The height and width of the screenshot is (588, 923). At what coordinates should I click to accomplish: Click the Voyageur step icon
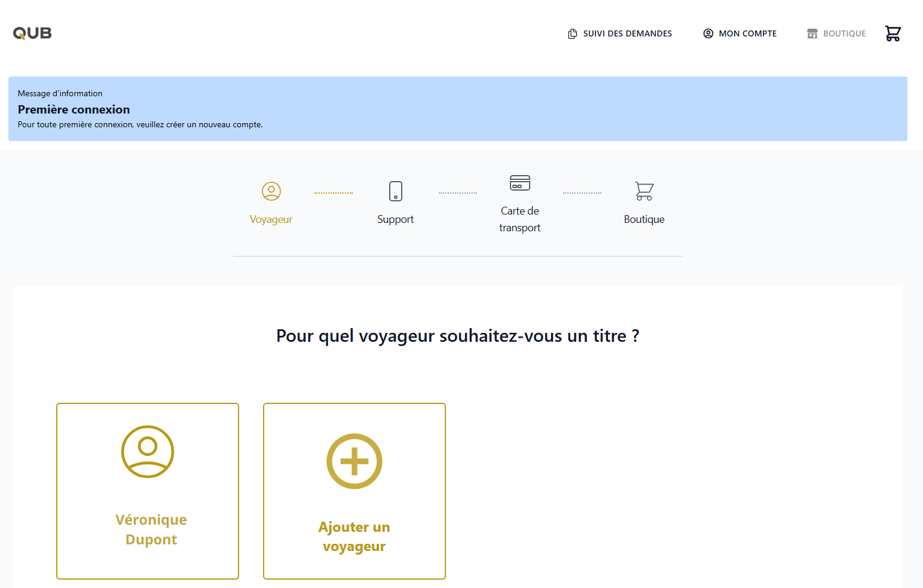pos(271,191)
